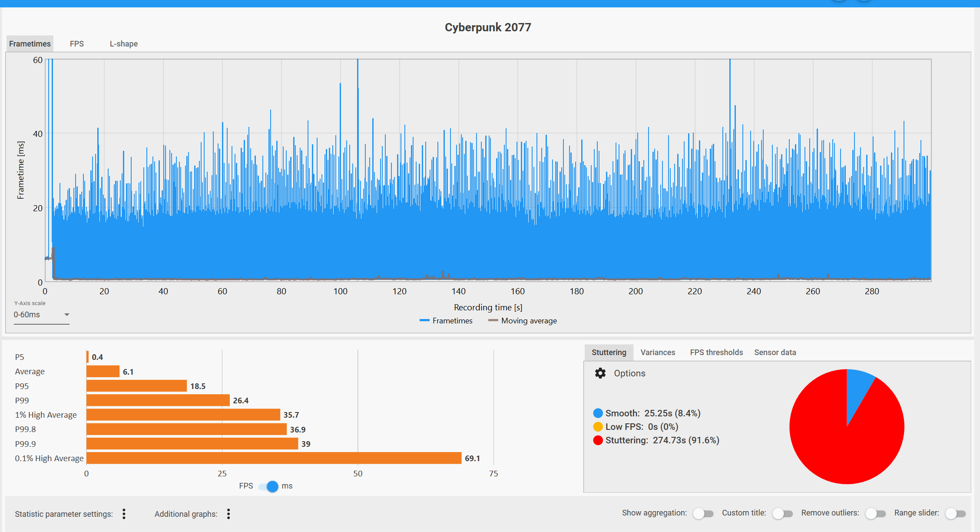Open the Variances tab
The width and height of the screenshot is (980, 532).
(658, 352)
